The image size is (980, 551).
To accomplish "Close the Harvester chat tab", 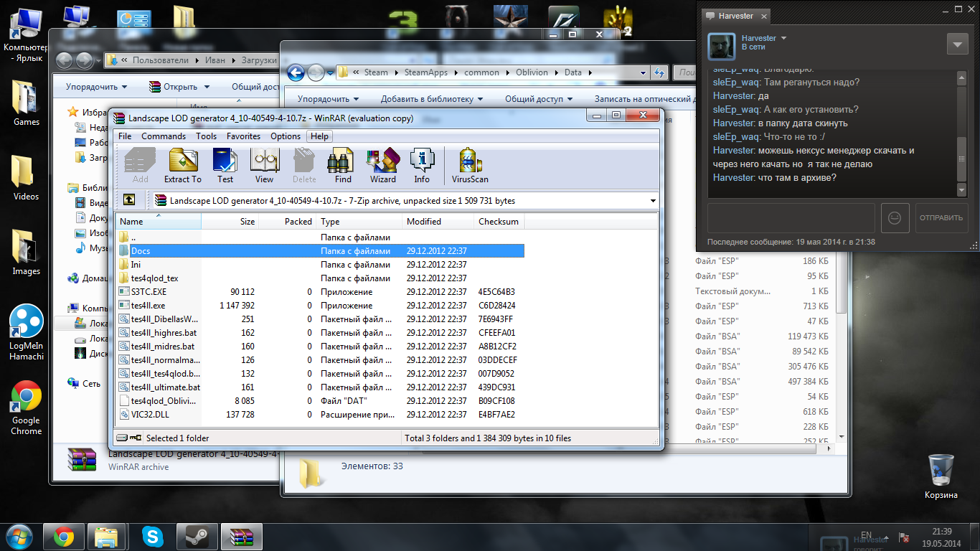I will click(764, 16).
